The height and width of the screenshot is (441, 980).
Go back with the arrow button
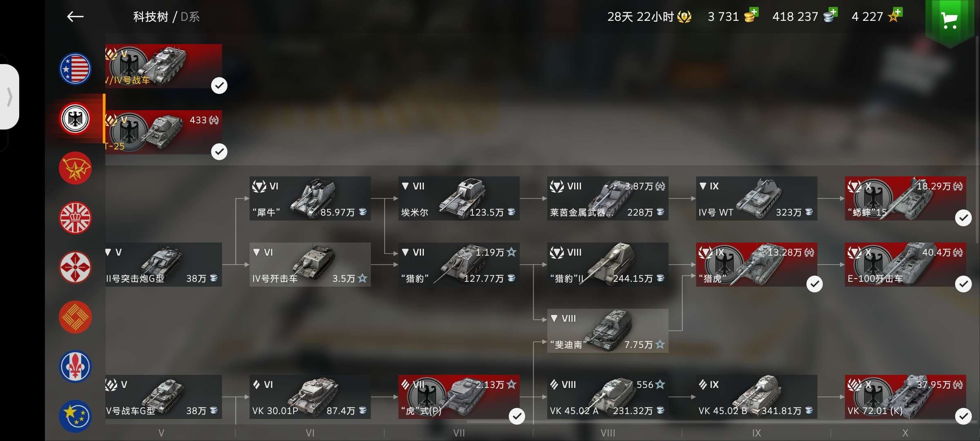pos(75,16)
